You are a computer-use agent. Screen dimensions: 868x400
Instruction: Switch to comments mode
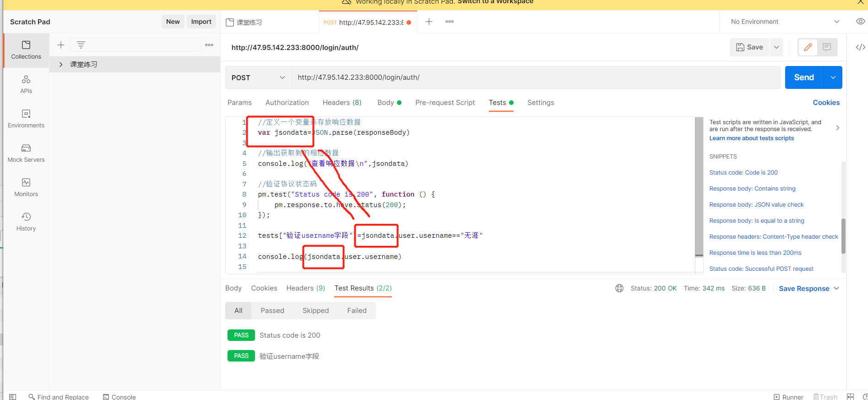(x=827, y=47)
